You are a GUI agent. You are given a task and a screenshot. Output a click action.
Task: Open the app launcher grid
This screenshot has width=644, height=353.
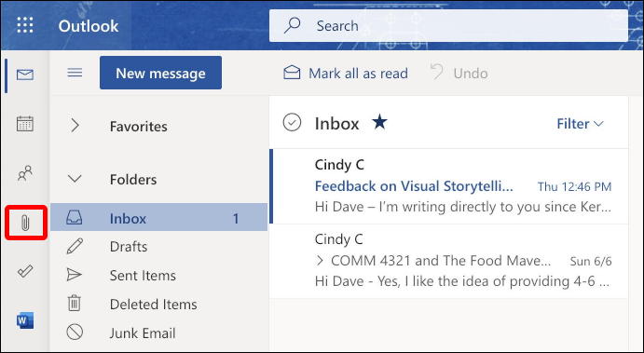click(x=25, y=25)
